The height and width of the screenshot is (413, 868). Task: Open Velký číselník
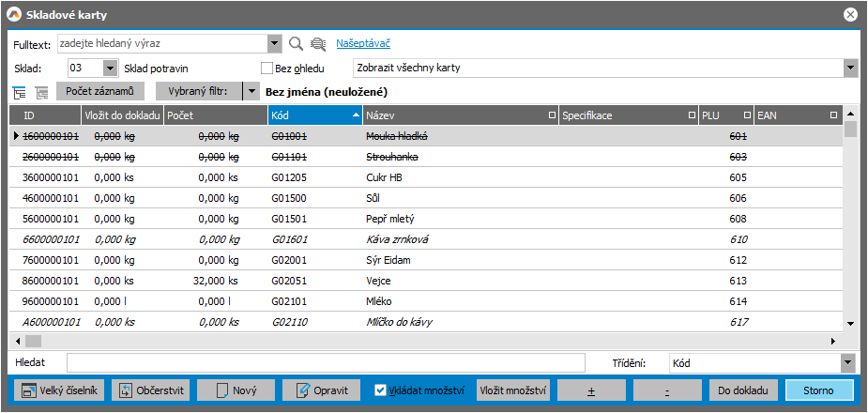click(59, 390)
